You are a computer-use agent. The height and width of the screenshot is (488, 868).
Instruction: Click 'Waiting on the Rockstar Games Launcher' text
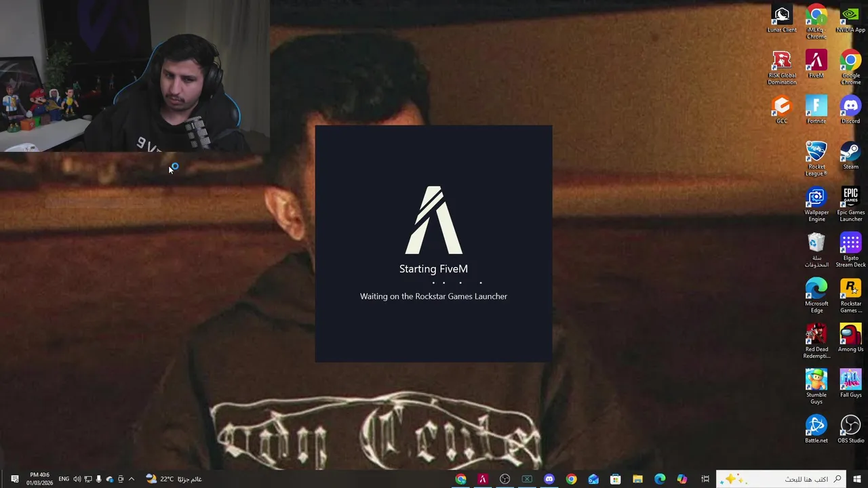[x=433, y=296]
